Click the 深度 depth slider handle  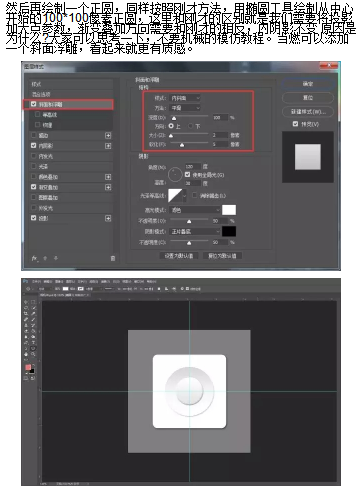click(x=174, y=118)
